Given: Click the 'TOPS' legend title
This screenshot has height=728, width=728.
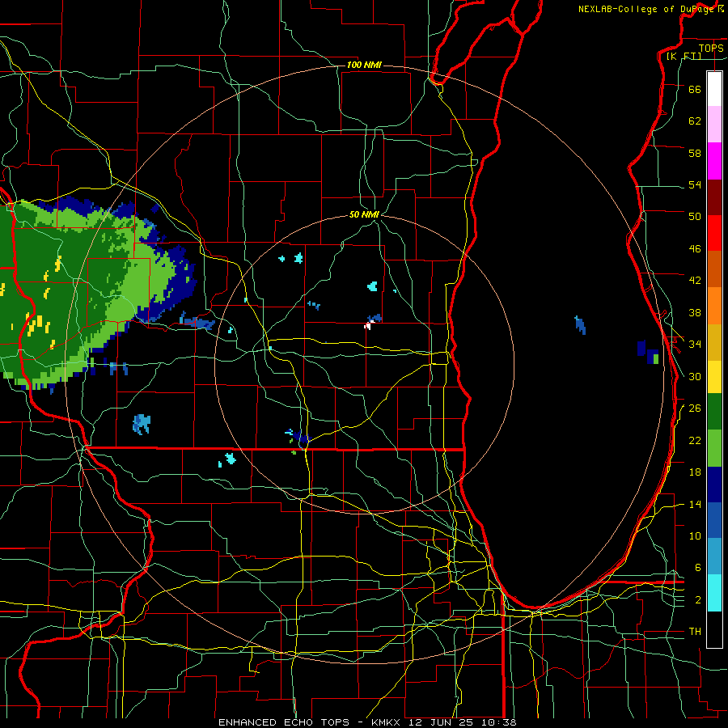Looking at the screenshot, I should click(711, 49).
